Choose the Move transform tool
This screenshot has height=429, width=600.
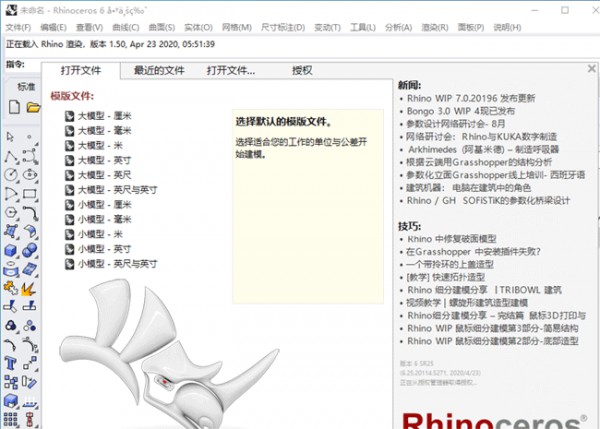[30, 363]
